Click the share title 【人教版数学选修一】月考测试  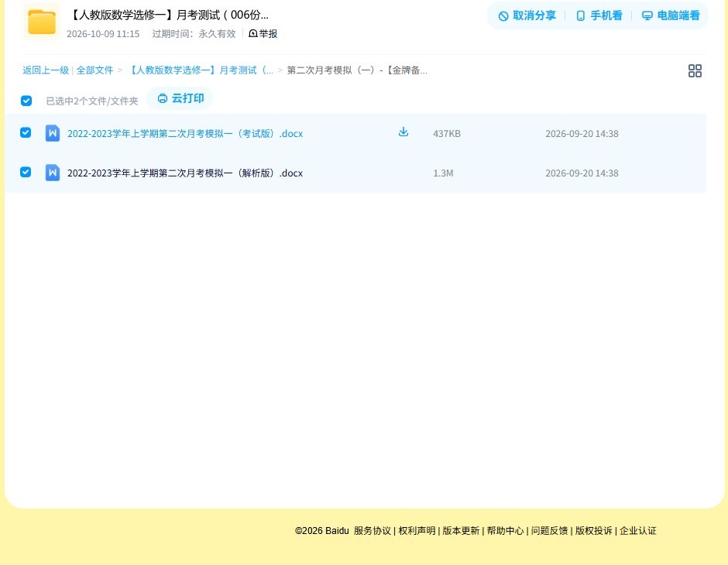(168, 15)
